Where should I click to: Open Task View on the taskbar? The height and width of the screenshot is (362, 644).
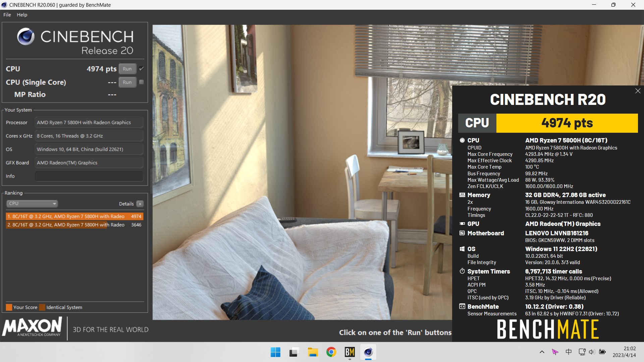point(294,352)
